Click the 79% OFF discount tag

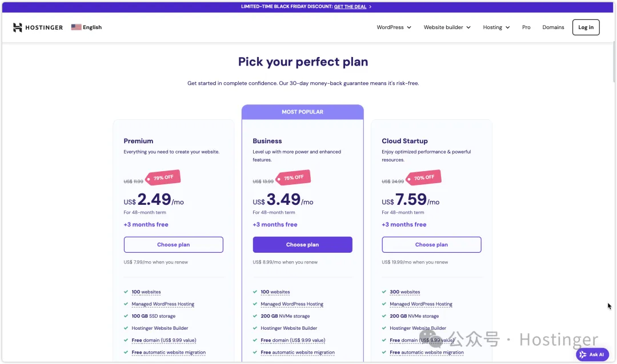pyautogui.click(x=163, y=178)
